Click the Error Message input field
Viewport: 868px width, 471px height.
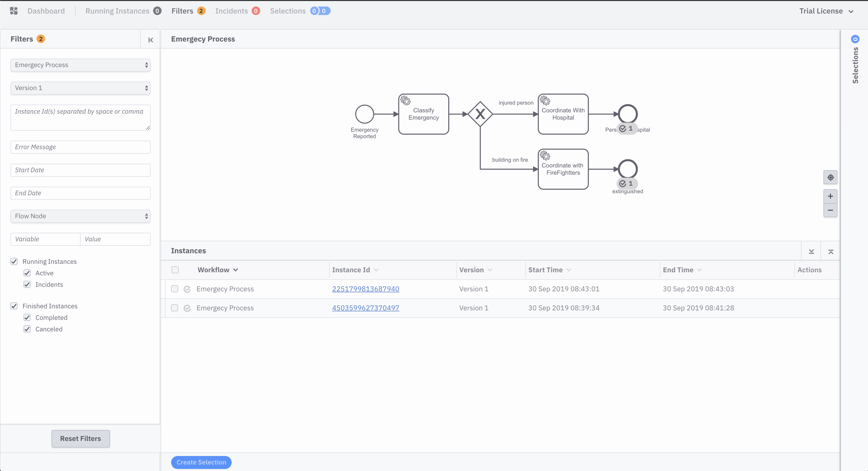click(80, 147)
